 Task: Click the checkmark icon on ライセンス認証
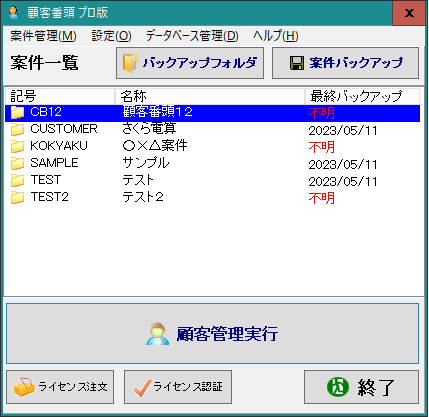point(142,388)
